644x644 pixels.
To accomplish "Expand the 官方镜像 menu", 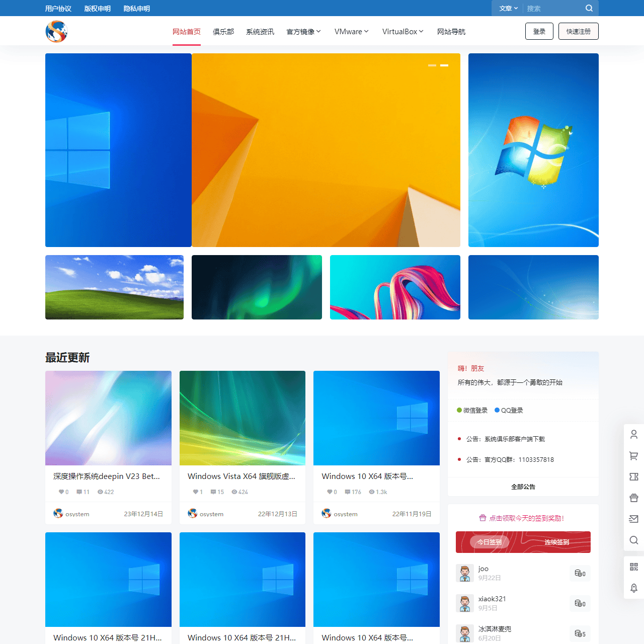I will tap(303, 32).
